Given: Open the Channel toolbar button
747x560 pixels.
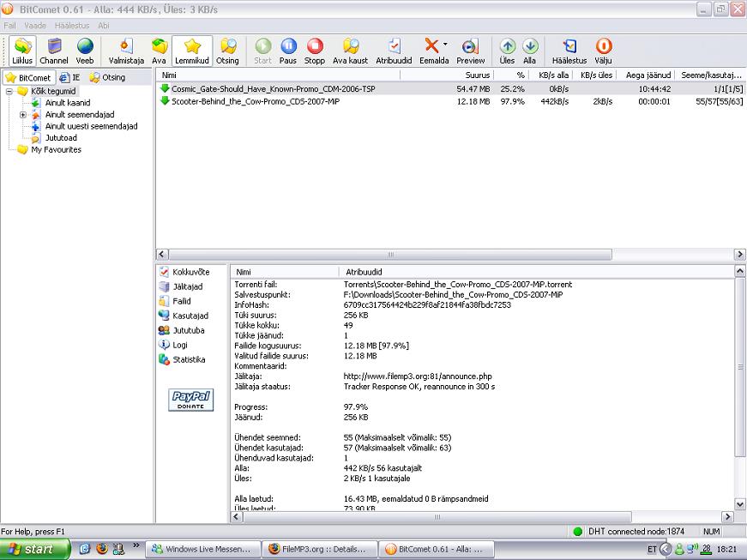Looking at the screenshot, I should coord(54,51).
